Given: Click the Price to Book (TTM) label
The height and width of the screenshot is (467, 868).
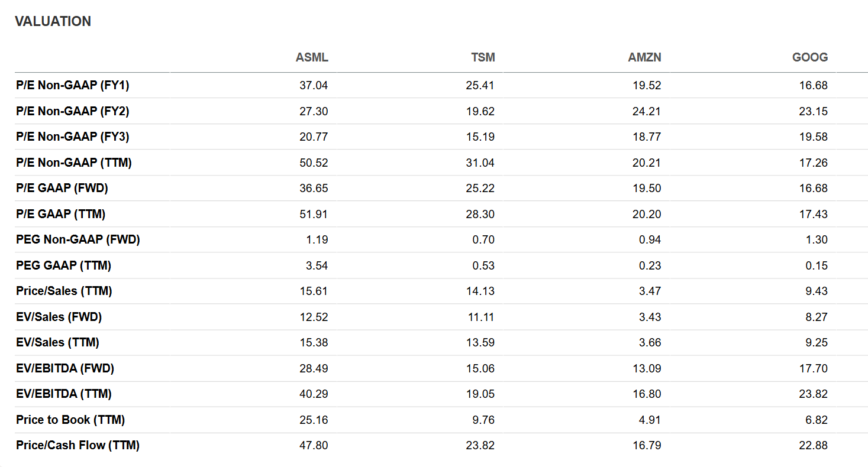Looking at the screenshot, I should pyautogui.click(x=70, y=420).
